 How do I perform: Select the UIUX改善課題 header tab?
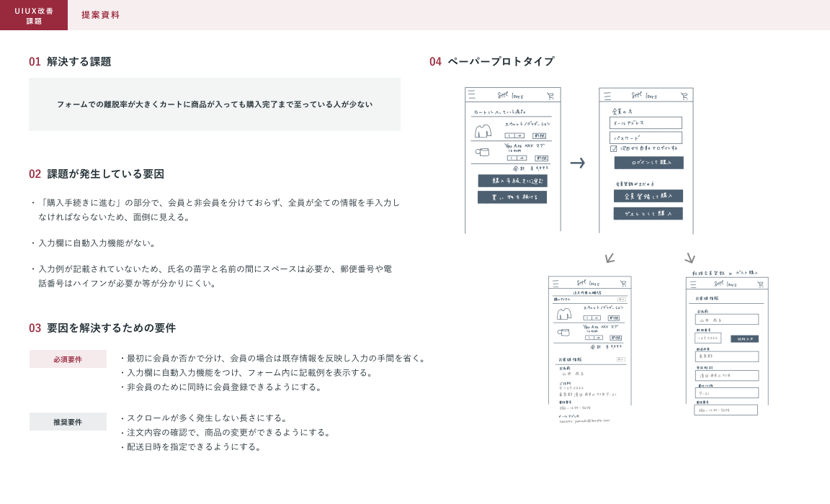click(34, 15)
